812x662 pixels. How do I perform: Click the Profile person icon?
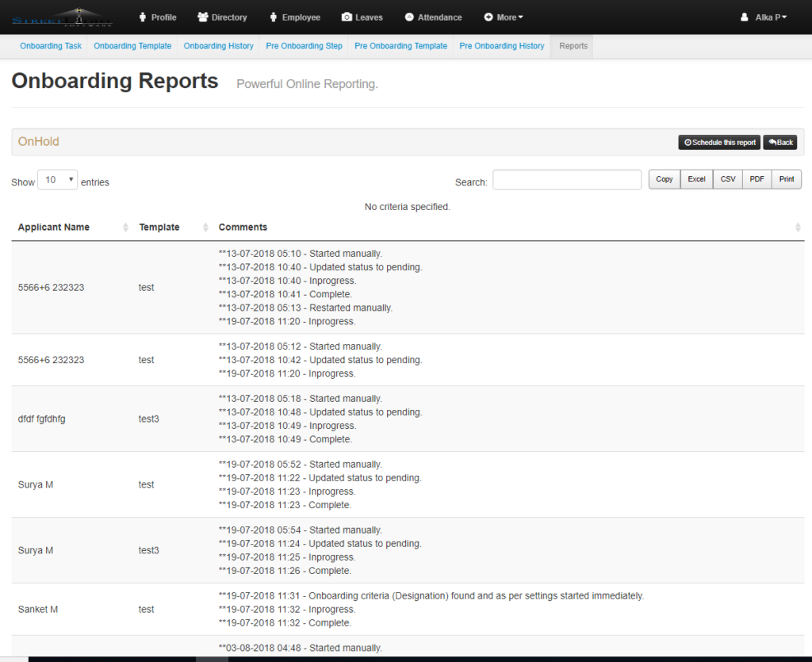click(x=141, y=17)
